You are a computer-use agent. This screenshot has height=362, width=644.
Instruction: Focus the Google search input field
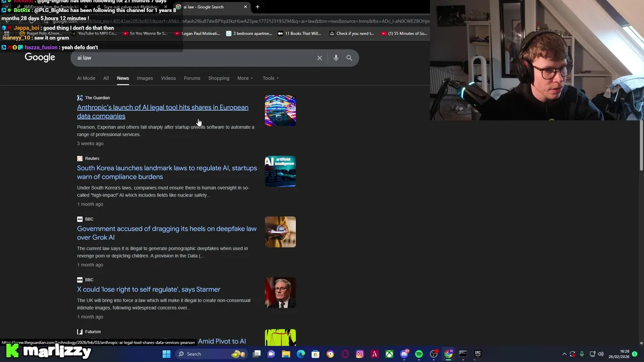194,58
